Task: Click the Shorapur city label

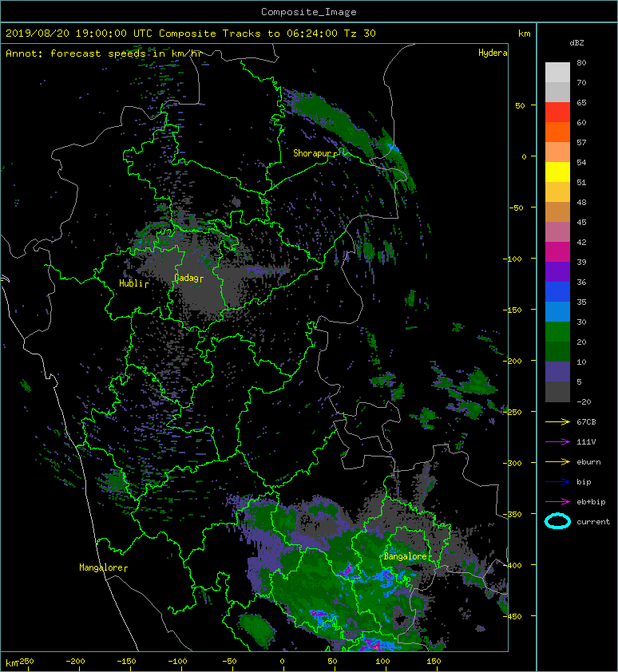Action: point(312,153)
